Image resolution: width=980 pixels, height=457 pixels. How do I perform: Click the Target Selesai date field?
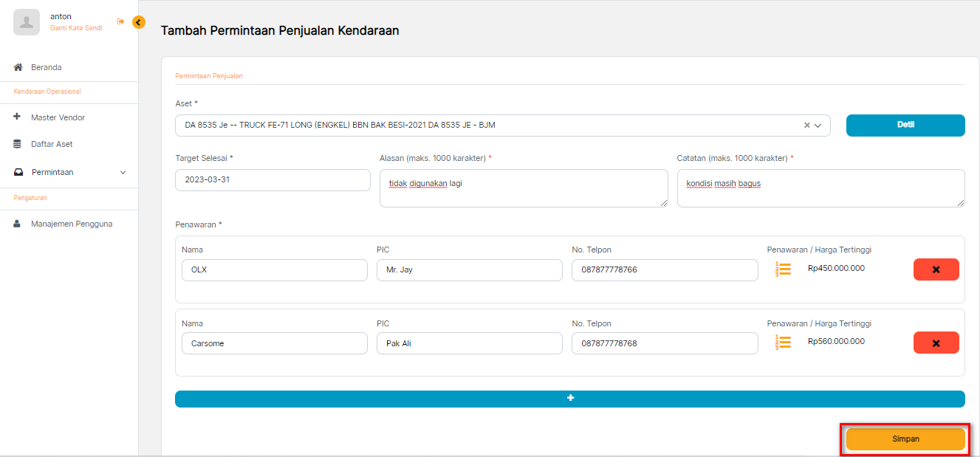click(273, 180)
